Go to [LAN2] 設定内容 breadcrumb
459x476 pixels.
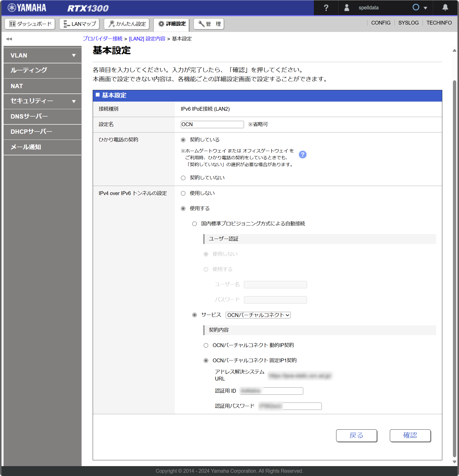point(147,39)
